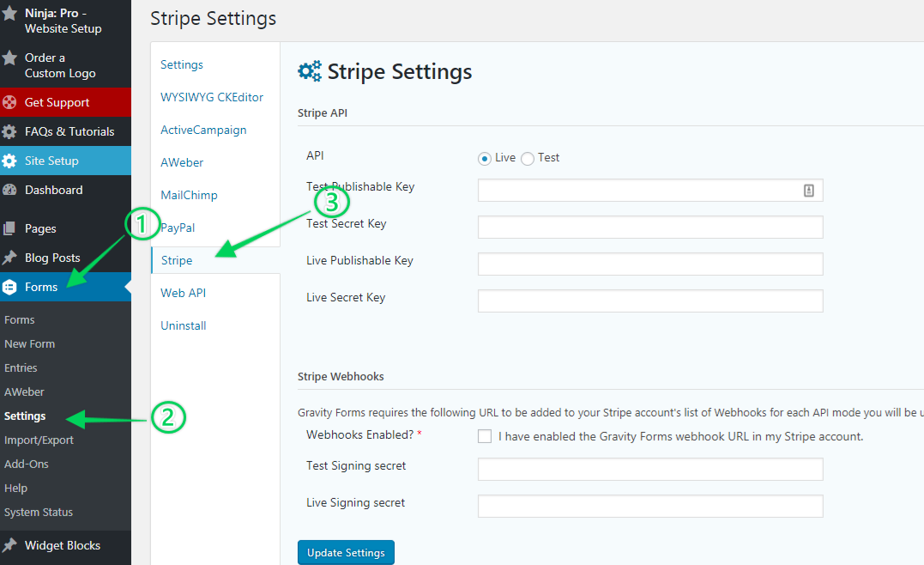The height and width of the screenshot is (565, 924).
Task: Open AWeber in Forms submenu
Action: point(24,392)
